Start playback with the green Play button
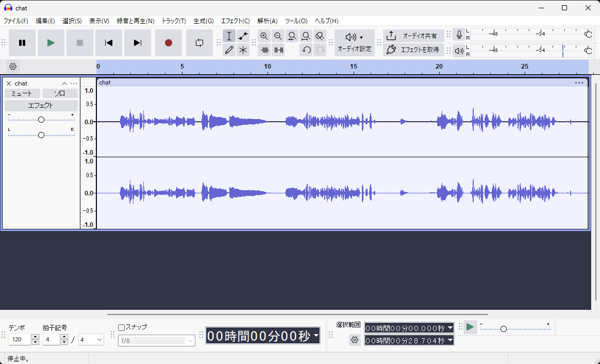600x364 pixels. [x=51, y=43]
